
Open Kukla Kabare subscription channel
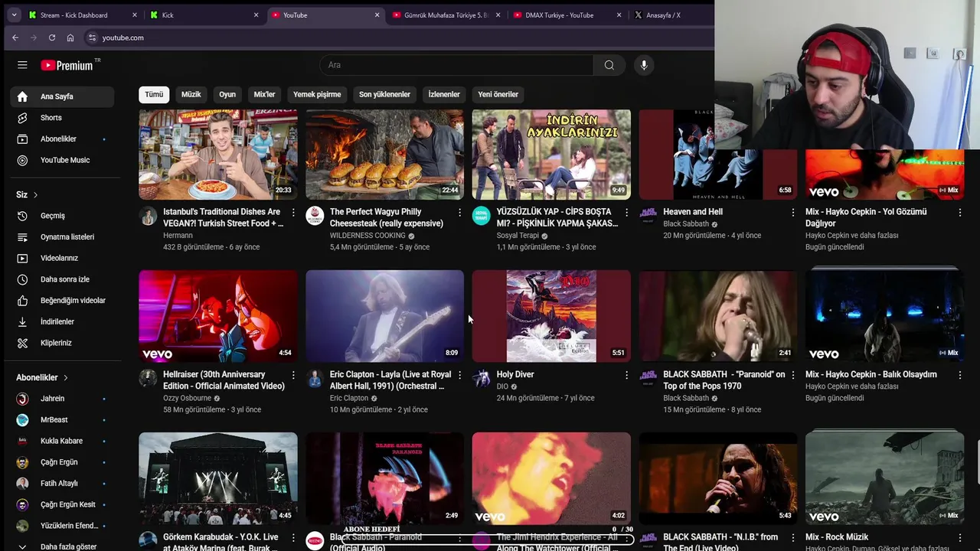[63, 441]
